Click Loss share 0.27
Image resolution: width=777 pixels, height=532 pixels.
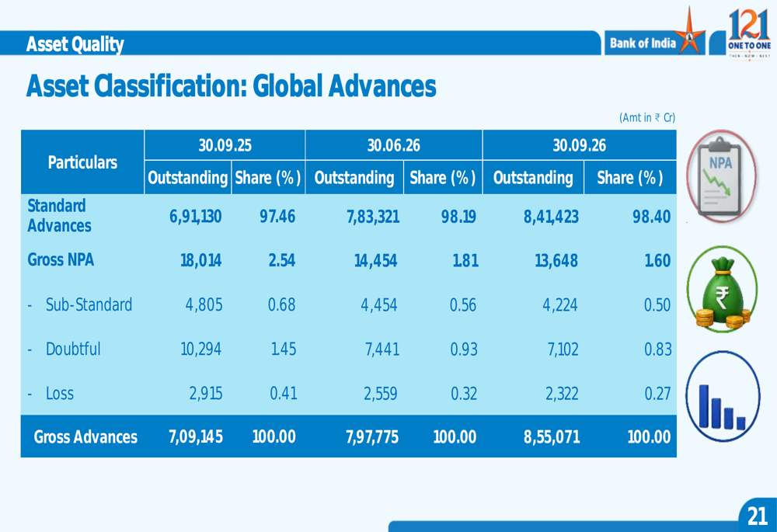pyautogui.click(x=657, y=394)
